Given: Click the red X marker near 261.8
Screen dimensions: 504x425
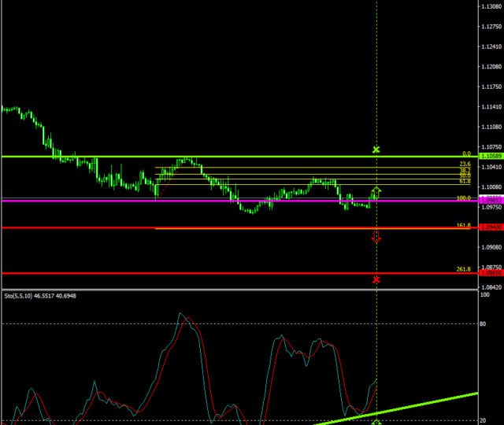Looking at the screenshot, I should 376,279.
